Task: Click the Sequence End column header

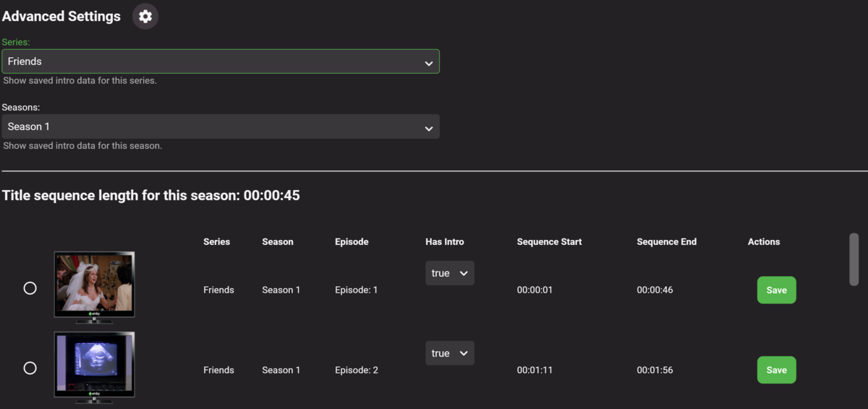Action: pos(667,242)
